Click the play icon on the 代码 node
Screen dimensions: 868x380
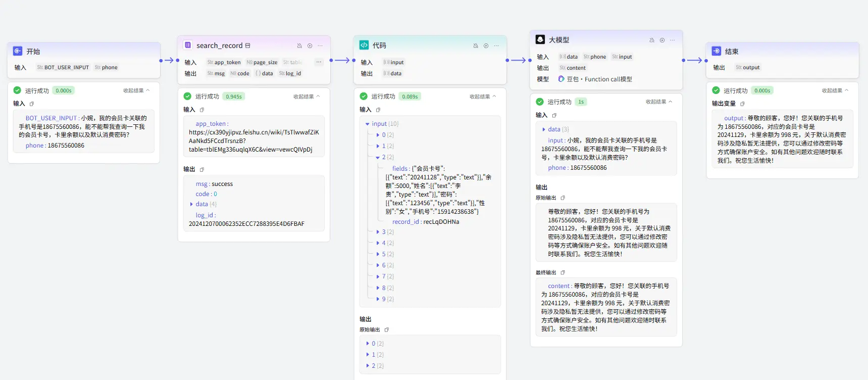point(486,45)
